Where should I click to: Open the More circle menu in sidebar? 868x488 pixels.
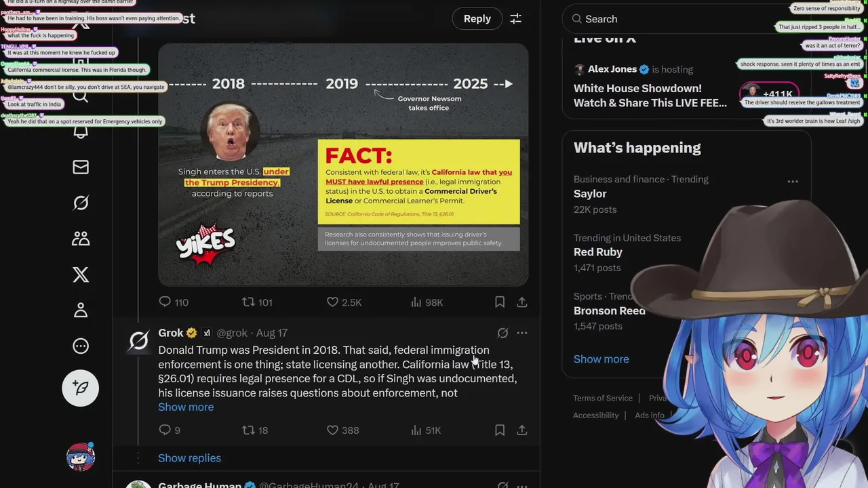(81, 346)
